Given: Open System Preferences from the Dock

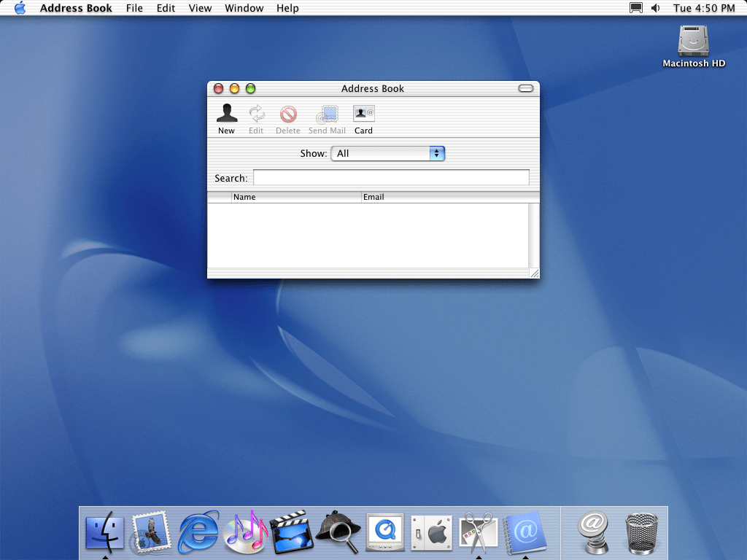Looking at the screenshot, I should (x=431, y=532).
